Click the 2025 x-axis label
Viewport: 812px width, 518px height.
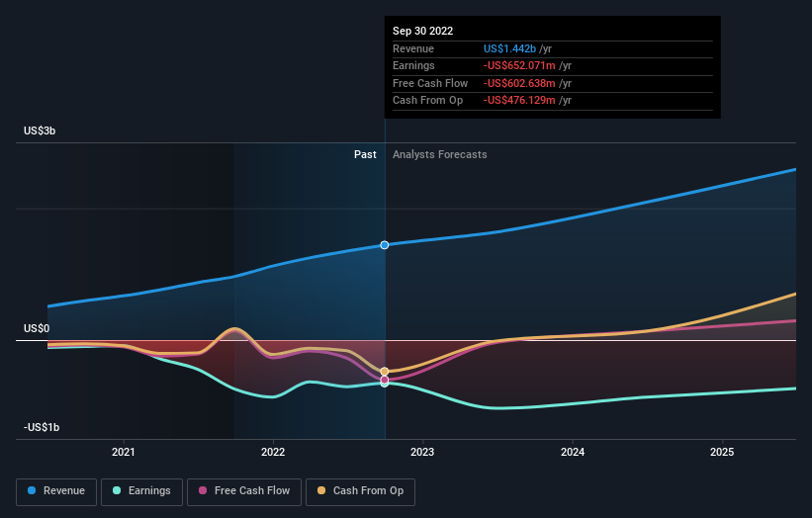tap(722, 453)
